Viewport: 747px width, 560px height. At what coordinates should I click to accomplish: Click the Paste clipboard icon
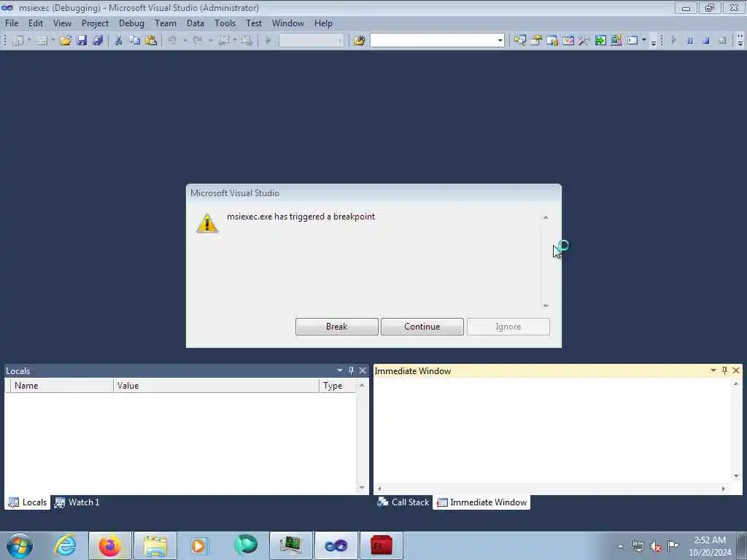coord(151,41)
